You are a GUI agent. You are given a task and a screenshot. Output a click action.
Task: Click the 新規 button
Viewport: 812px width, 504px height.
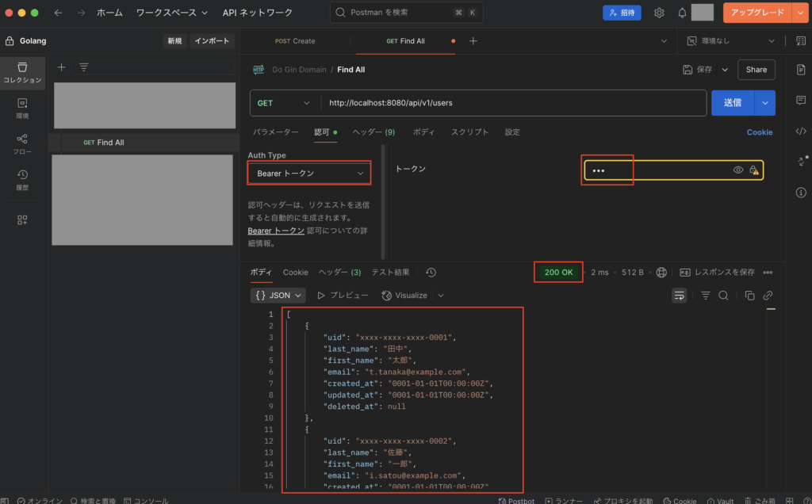pos(174,41)
